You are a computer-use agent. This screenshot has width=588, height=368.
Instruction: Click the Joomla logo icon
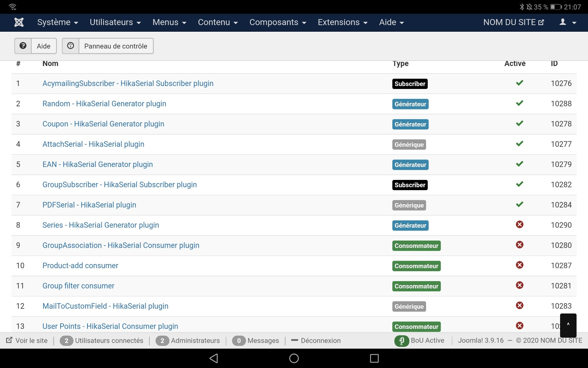(x=19, y=22)
